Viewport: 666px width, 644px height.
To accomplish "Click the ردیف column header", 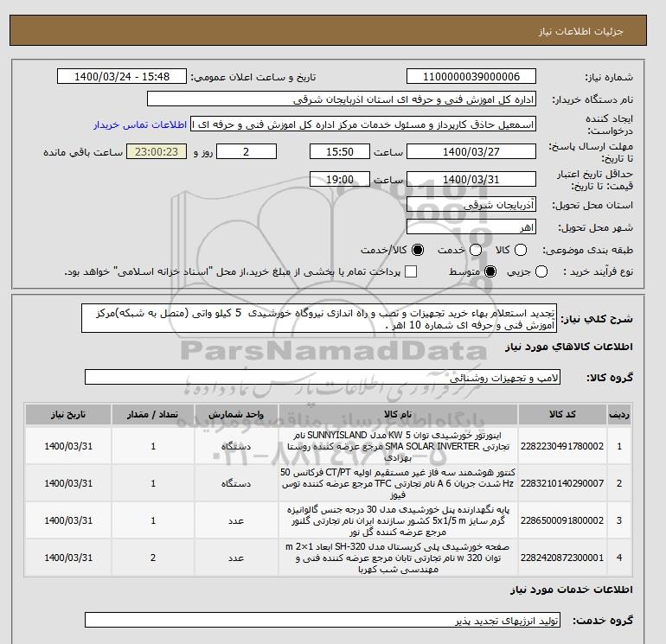I will coord(619,414).
